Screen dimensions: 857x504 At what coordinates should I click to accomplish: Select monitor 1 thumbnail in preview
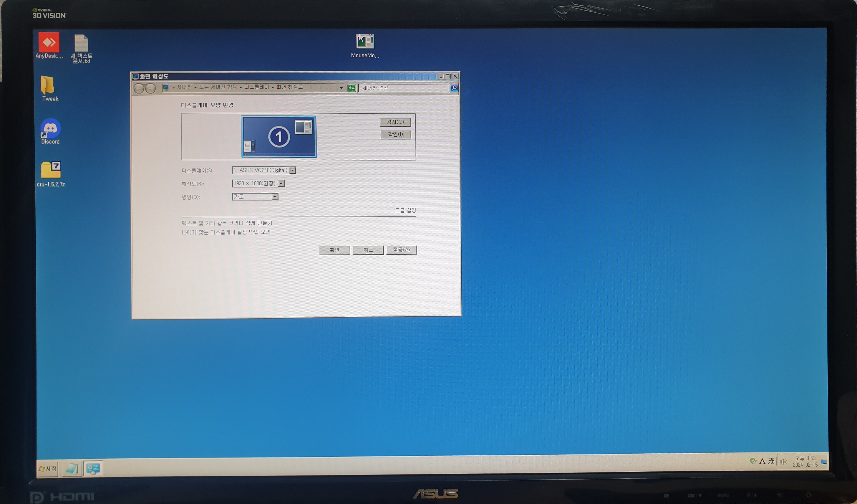279,137
